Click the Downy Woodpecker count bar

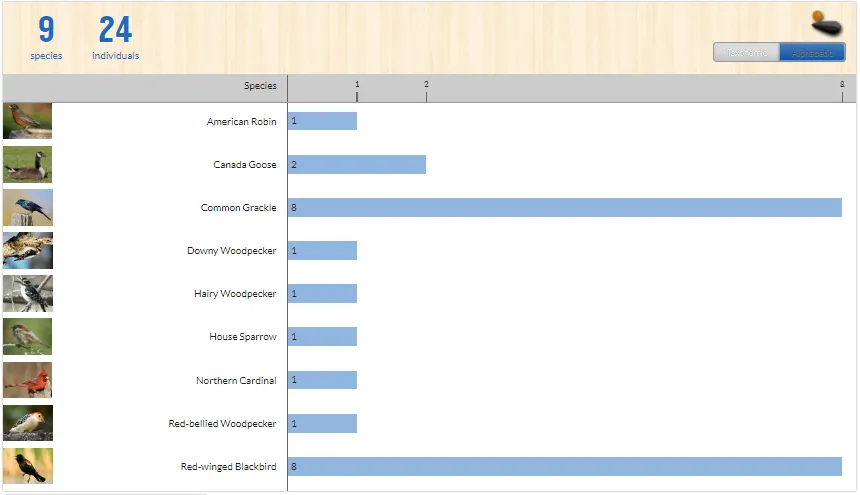[322, 251]
